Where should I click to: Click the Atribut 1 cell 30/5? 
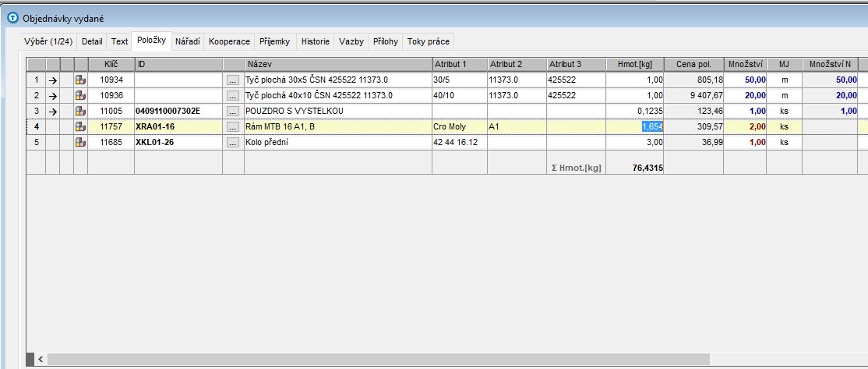click(460, 80)
